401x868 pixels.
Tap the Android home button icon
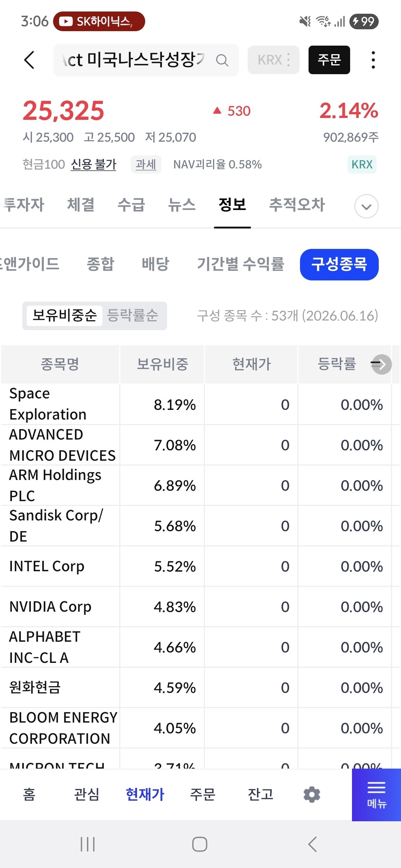coord(200,844)
